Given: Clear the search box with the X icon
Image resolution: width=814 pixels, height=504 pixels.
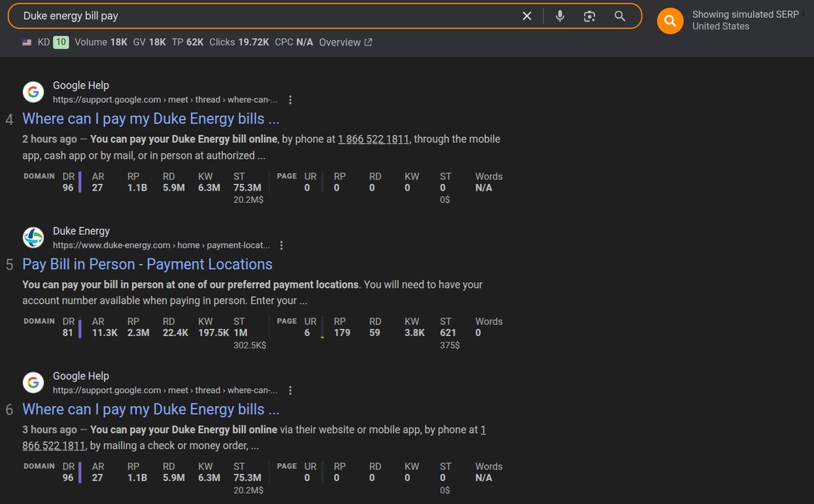Looking at the screenshot, I should point(527,16).
